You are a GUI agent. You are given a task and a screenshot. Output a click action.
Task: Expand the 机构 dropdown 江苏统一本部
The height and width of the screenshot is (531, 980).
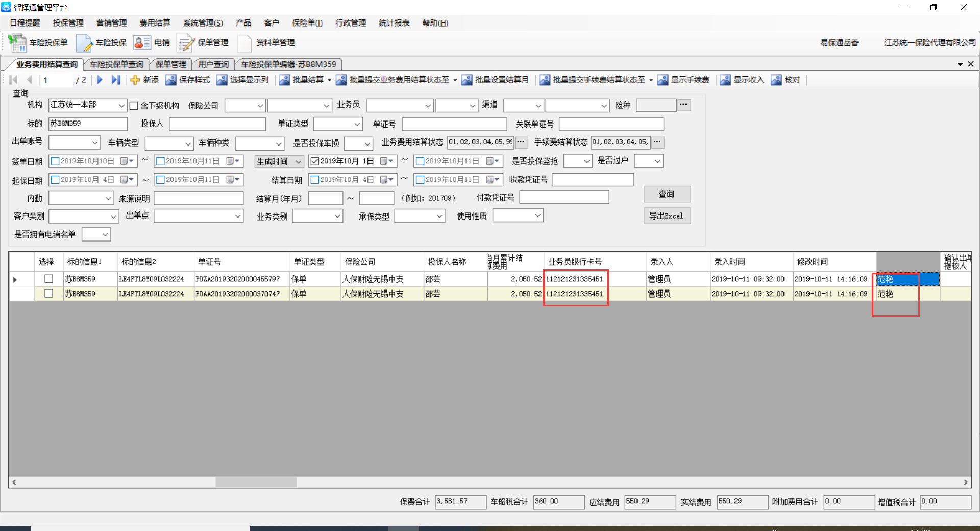pyautogui.click(x=121, y=105)
